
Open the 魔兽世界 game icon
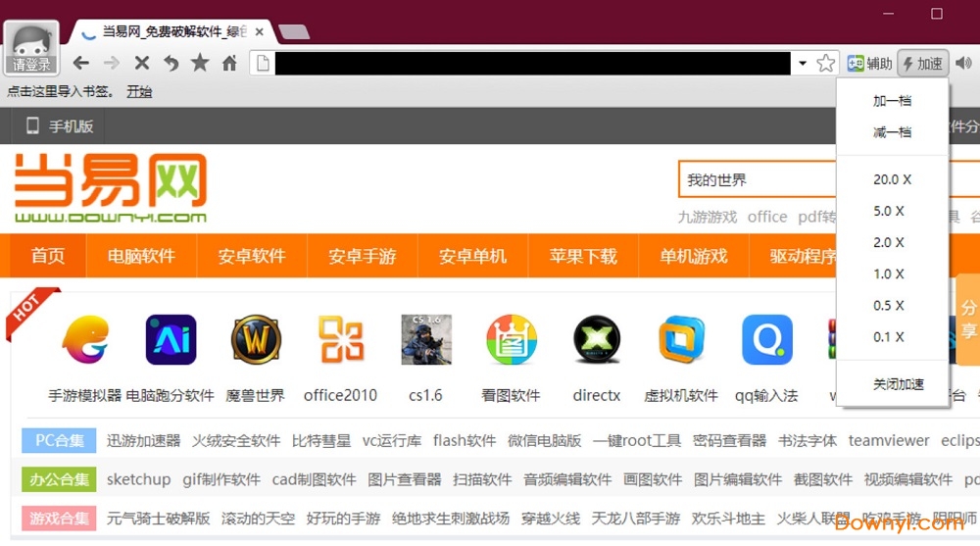pyautogui.click(x=256, y=341)
